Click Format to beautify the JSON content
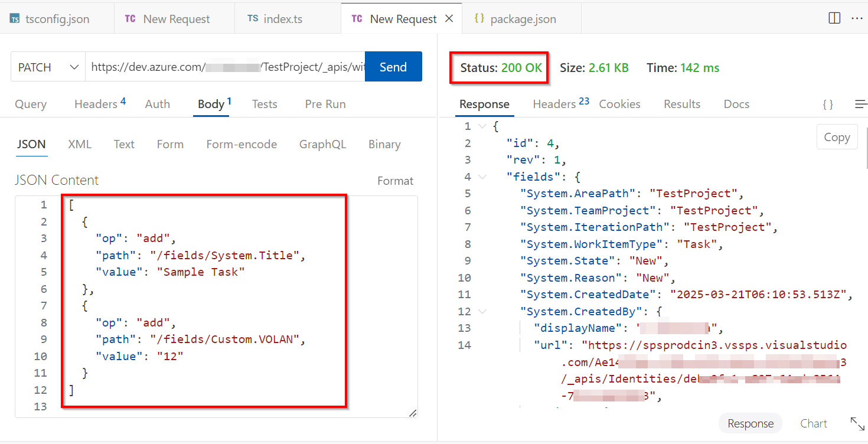 pyautogui.click(x=396, y=181)
